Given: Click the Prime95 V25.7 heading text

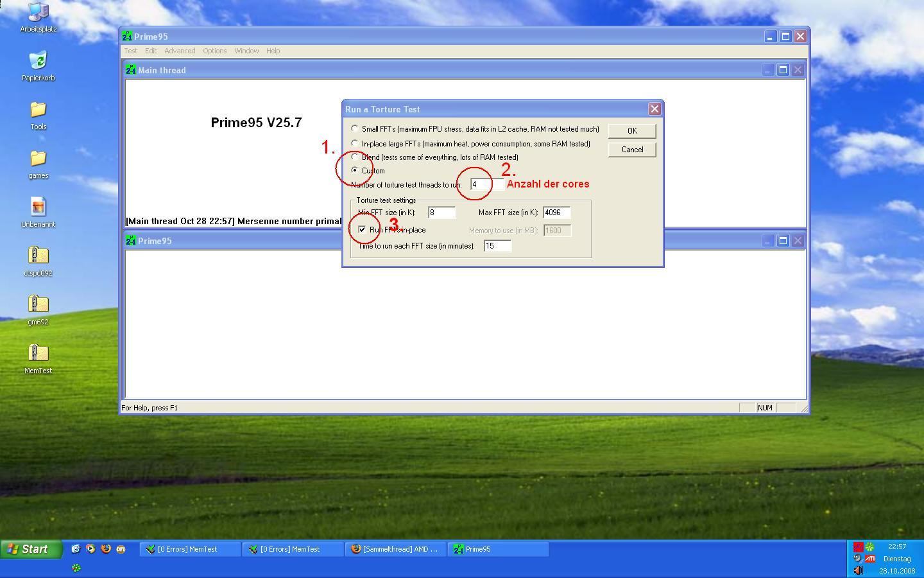Looking at the screenshot, I should 256,123.
